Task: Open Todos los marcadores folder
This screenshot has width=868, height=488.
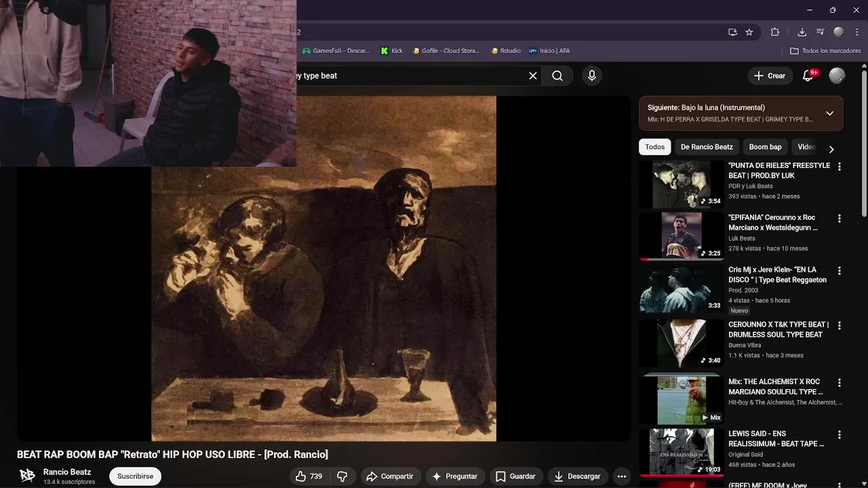Action: [825, 51]
